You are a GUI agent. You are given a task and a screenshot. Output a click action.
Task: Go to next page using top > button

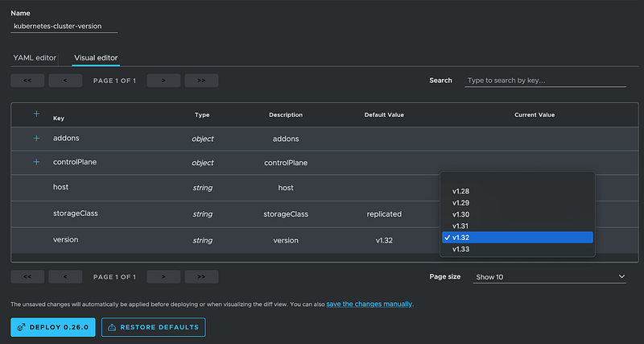point(163,81)
